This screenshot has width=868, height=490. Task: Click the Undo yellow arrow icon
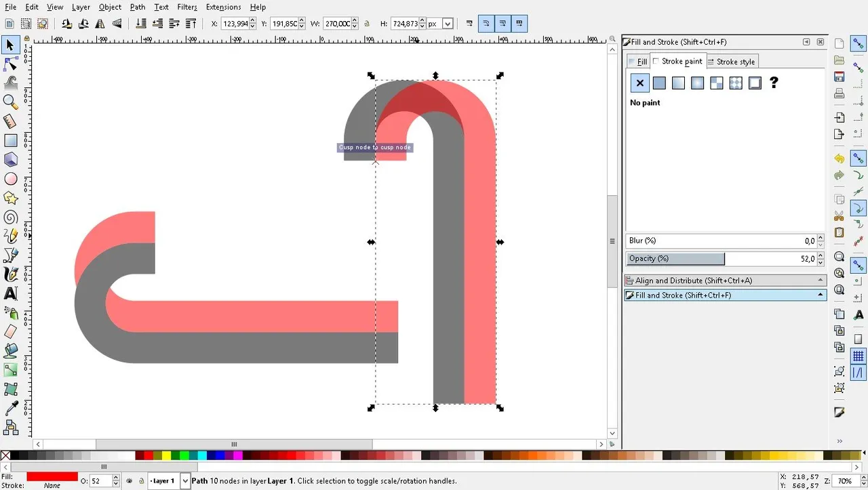[x=840, y=159]
